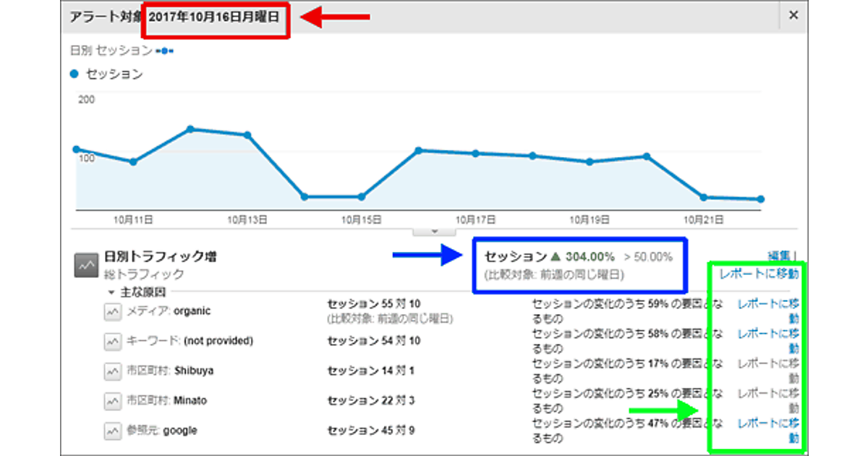Click the 10月16日 data point on the chart
Screen dimensions: 868x456
point(418,150)
